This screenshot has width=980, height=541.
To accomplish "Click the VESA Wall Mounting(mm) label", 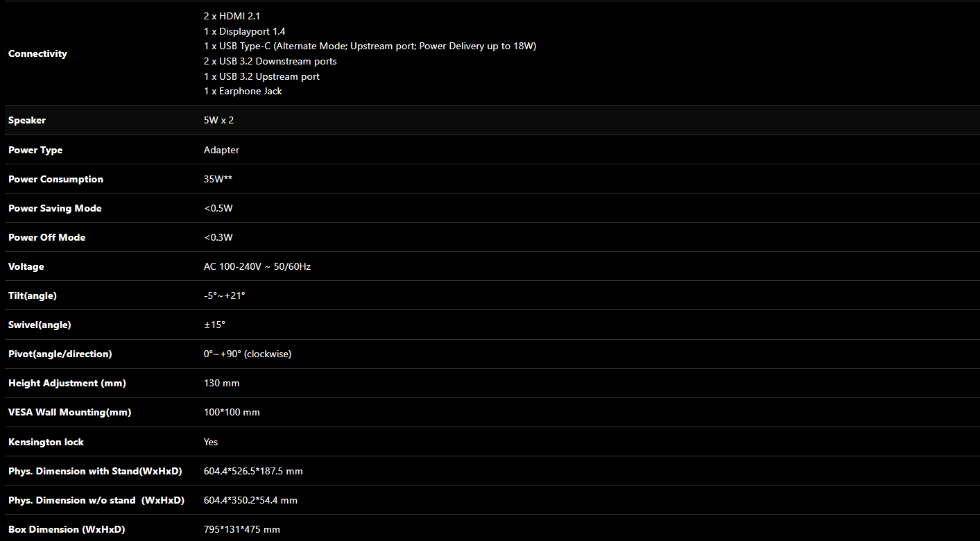I will tap(69, 413).
